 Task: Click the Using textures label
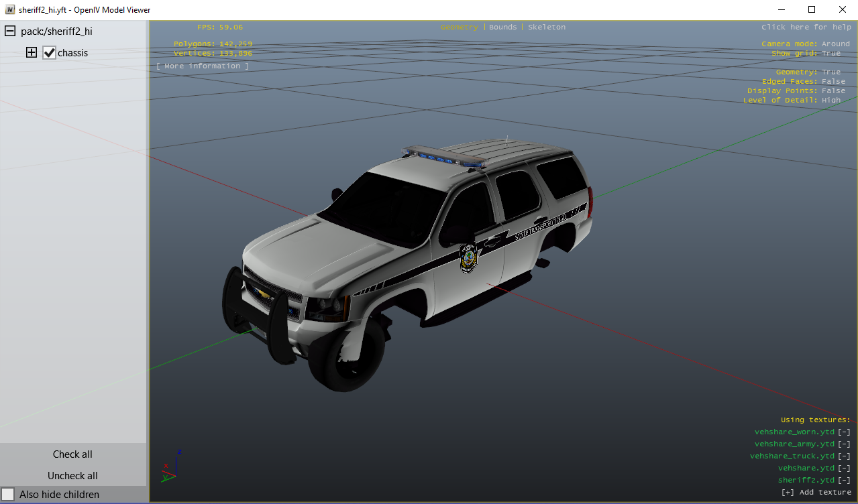(816, 420)
